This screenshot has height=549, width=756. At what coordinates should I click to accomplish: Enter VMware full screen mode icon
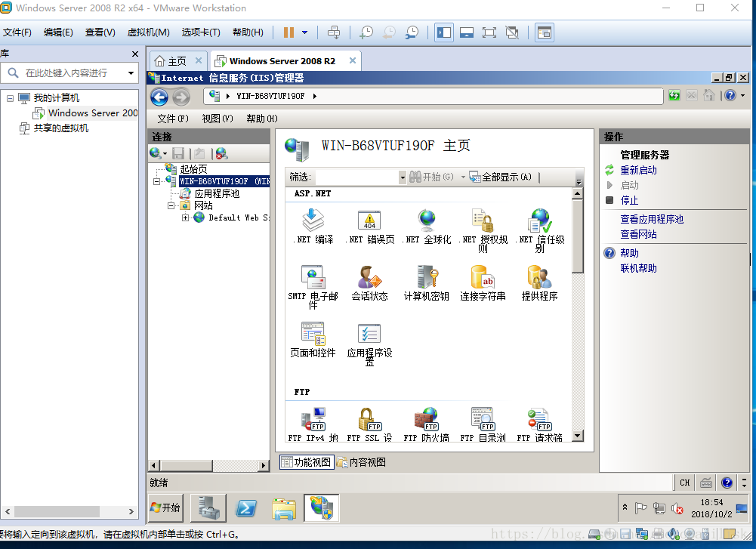click(x=489, y=32)
